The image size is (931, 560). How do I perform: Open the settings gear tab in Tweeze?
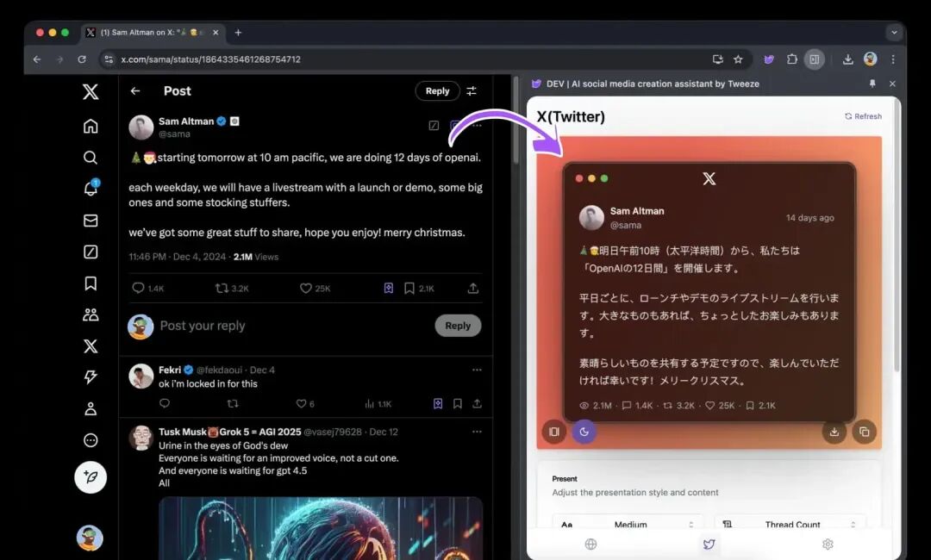click(828, 544)
